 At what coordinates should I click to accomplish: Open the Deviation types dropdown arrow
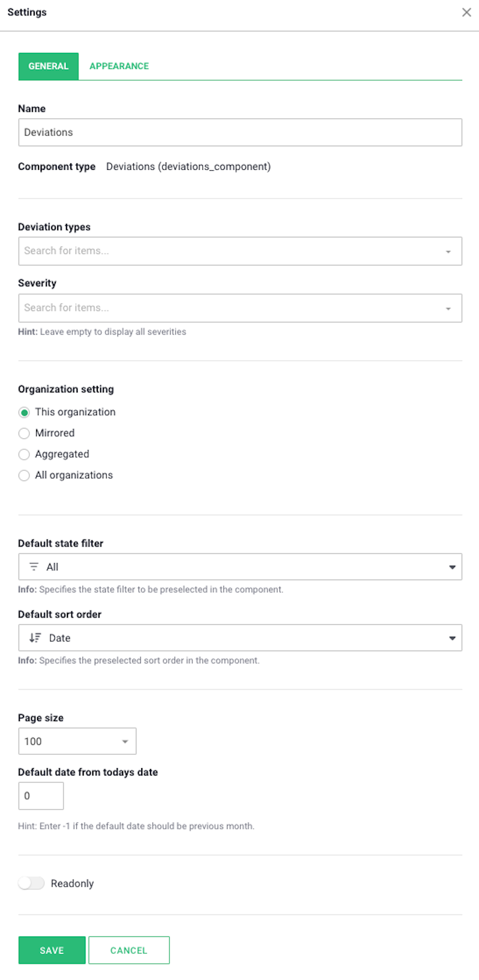tap(448, 251)
